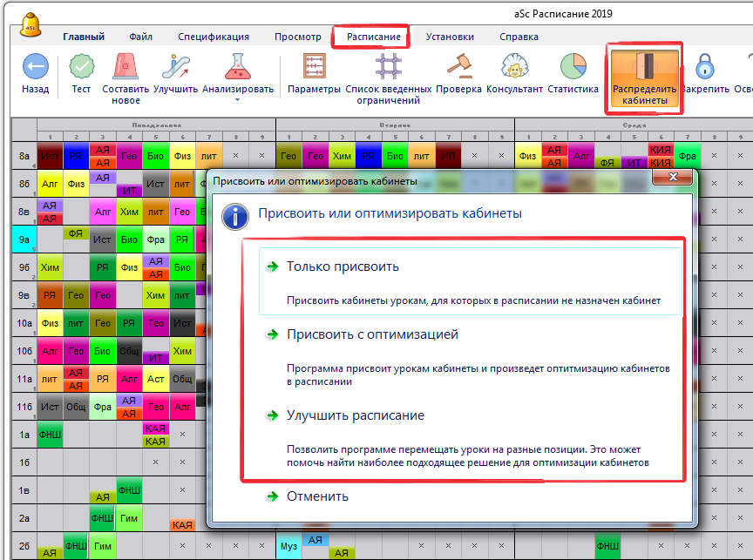
Task: Expand the Анализировать dropdown arrow
Action: [237, 100]
